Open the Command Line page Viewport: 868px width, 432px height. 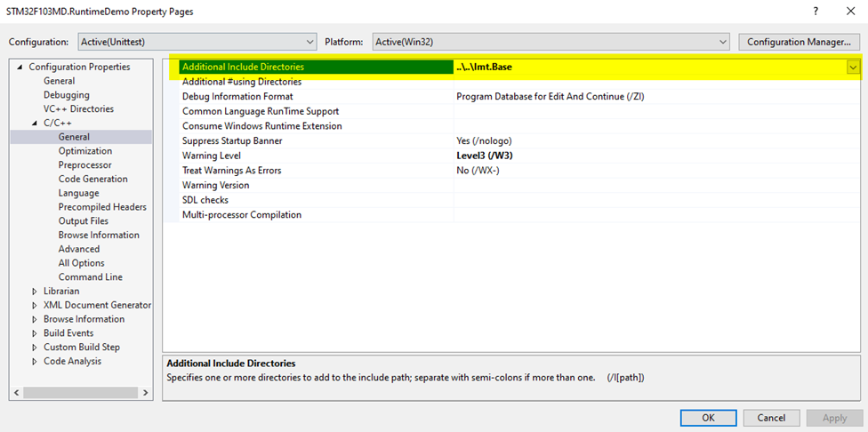90,277
